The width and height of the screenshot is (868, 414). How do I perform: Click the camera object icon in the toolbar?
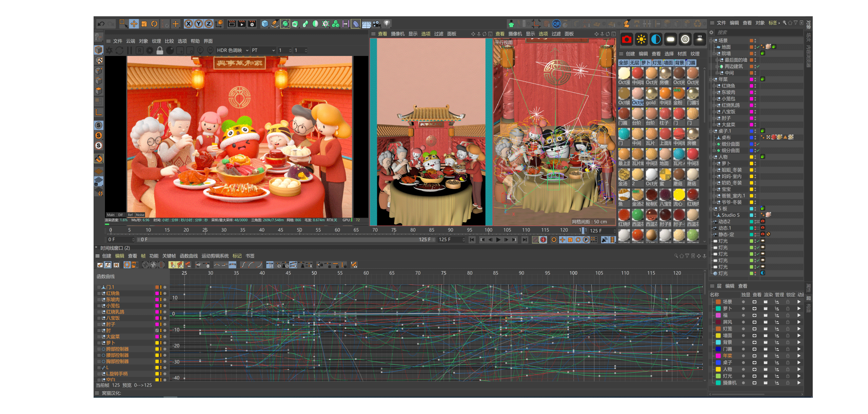[376, 24]
